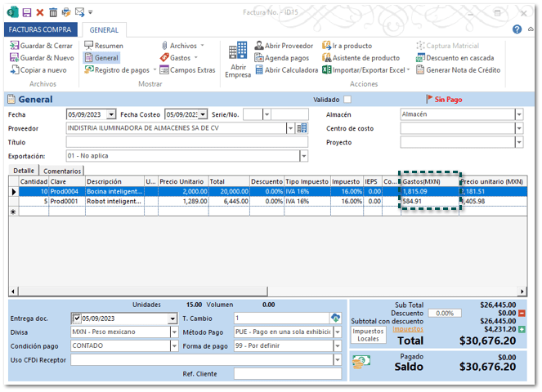This screenshot has width=542, height=392.
Task: Open Agenda pagos
Action: (x=282, y=58)
